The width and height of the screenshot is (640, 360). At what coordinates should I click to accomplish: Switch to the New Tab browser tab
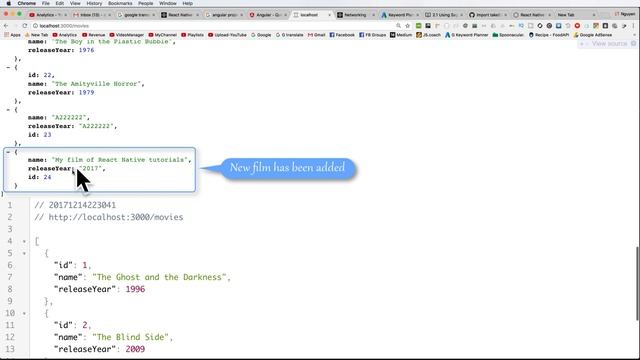[x=575, y=15]
